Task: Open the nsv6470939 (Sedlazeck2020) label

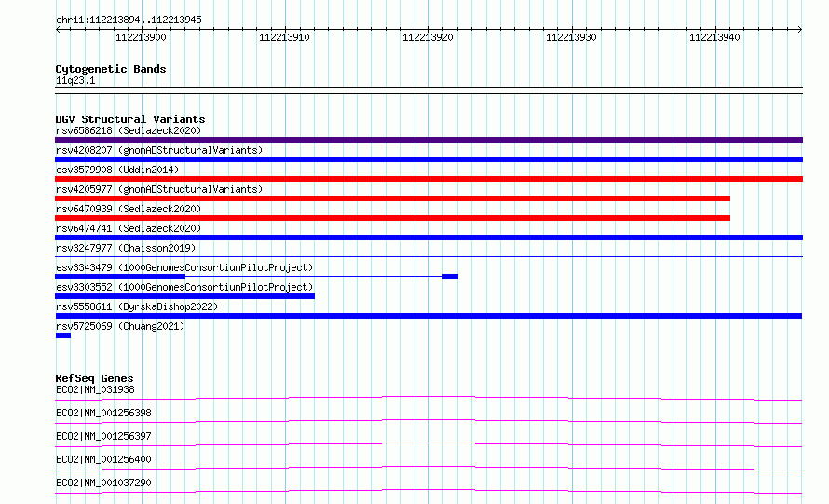Action: click(129, 209)
